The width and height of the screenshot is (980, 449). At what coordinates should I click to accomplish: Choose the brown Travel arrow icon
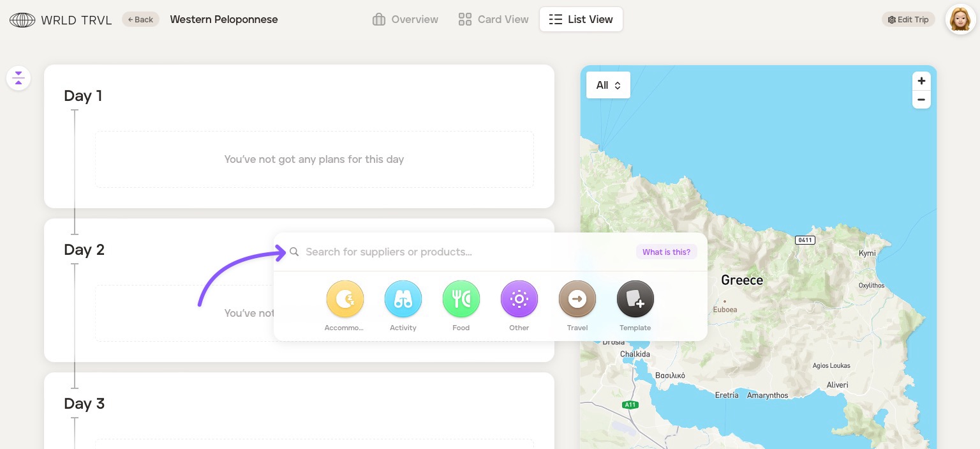(x=577, y=299)
